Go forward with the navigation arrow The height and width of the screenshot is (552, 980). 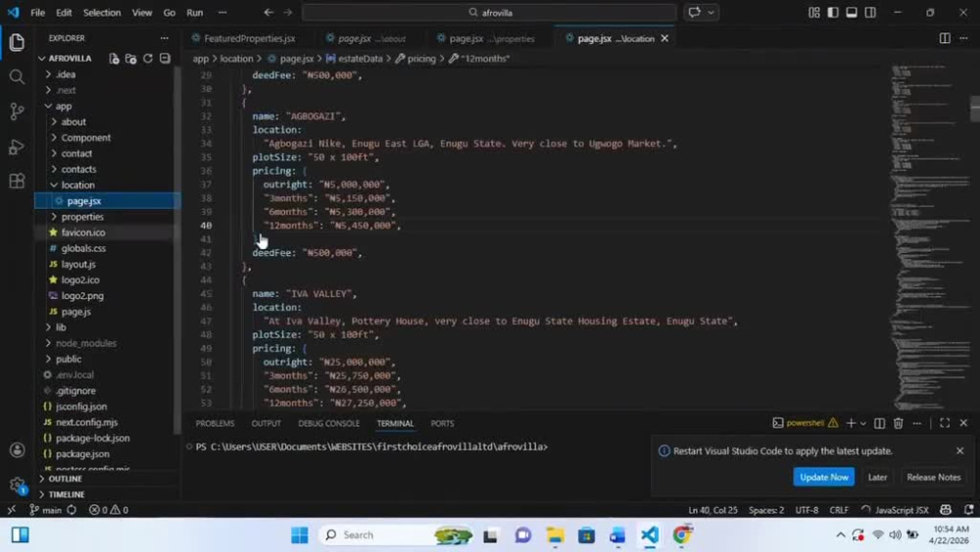[287, 13]
